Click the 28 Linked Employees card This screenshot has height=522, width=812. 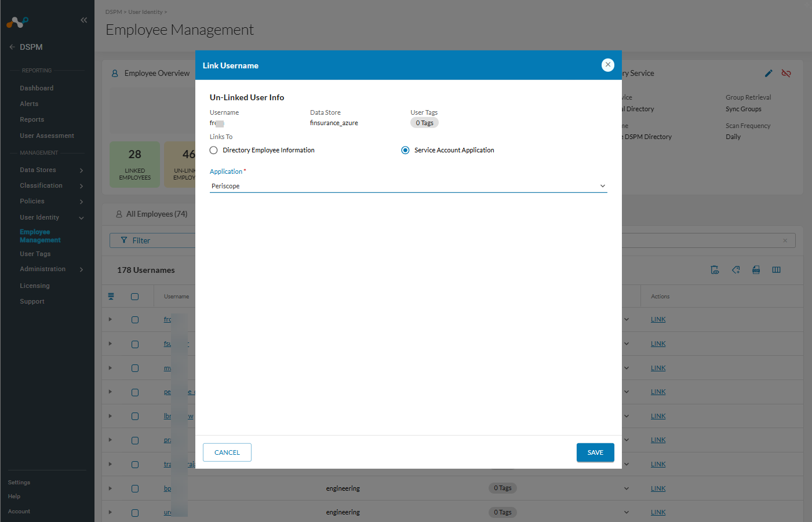point(134,165)
